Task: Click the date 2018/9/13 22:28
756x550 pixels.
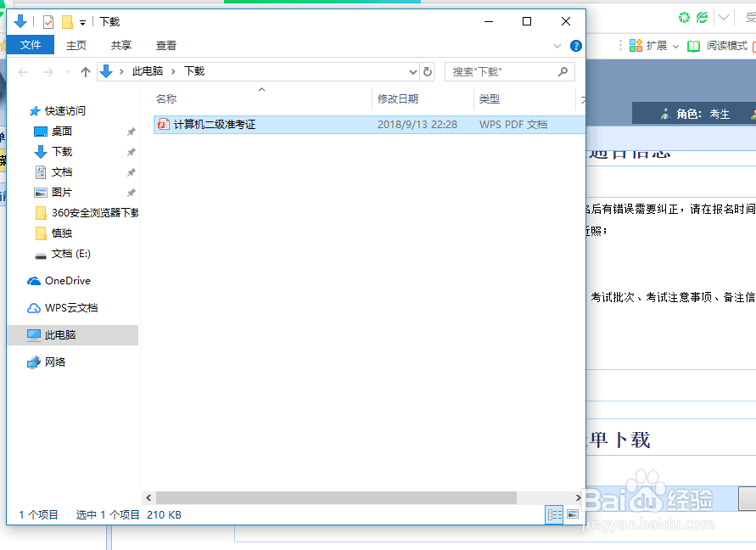Action: click(x=417, y=125)
